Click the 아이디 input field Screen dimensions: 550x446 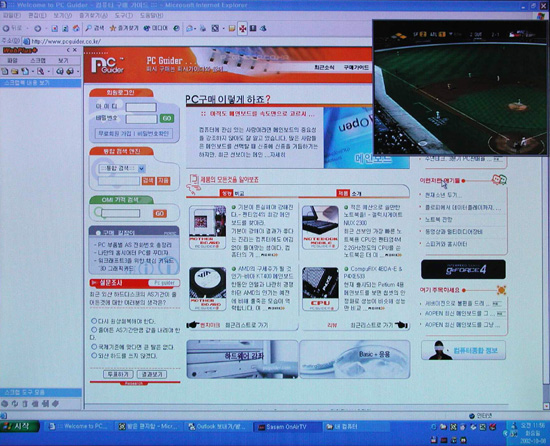(x=141, y=107)
